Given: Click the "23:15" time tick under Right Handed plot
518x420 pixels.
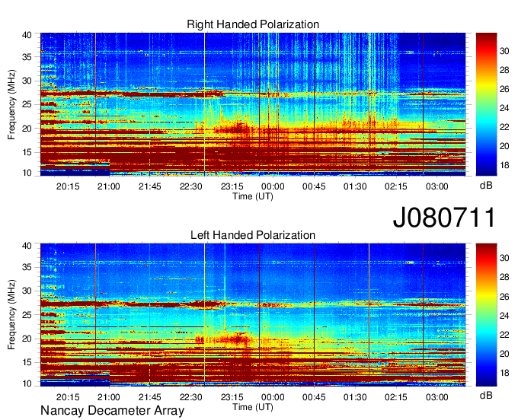Looking at the screenshot, I should click(232, 186).
